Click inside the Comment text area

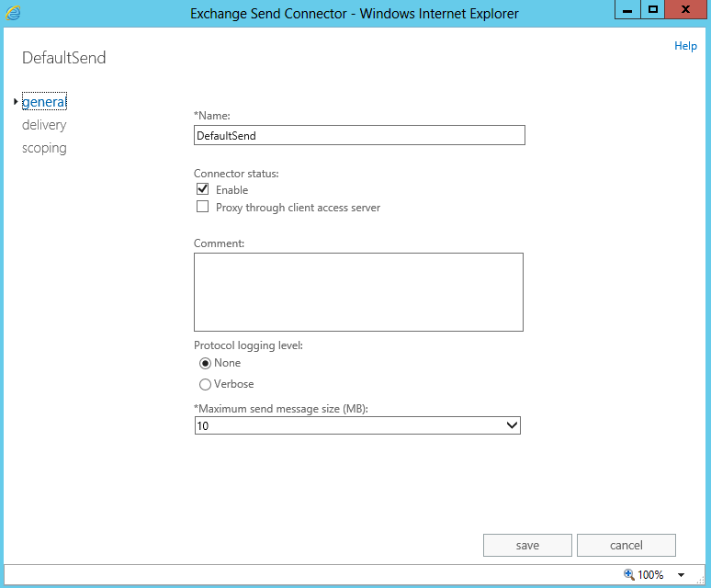tap(358, 292)
